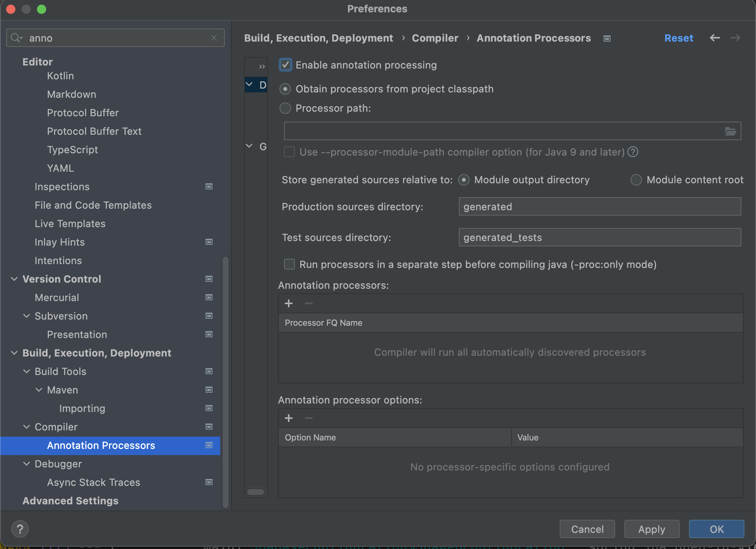Open Live Templates settings page
This screenshot has height=549, width=756.
[70, 224]
